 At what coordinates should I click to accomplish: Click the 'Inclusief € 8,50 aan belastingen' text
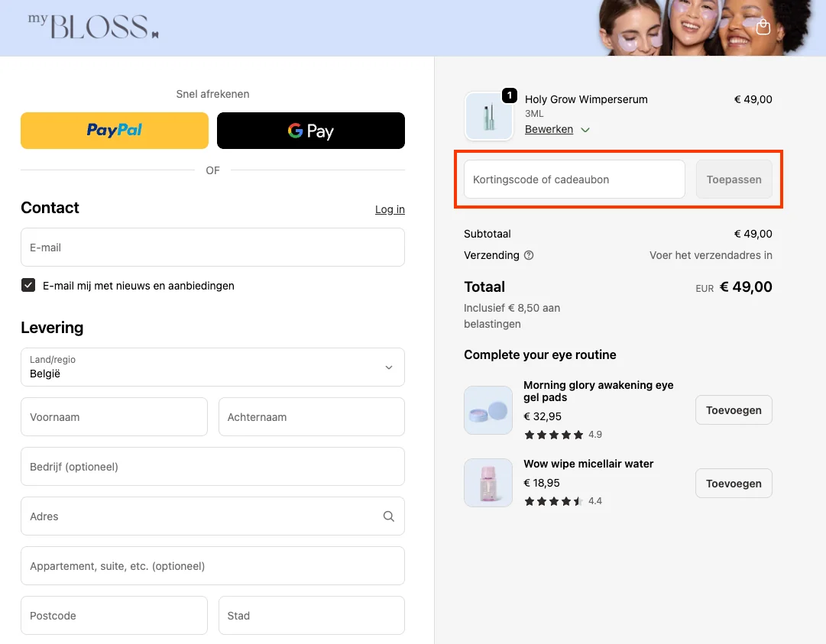(512, 316)
